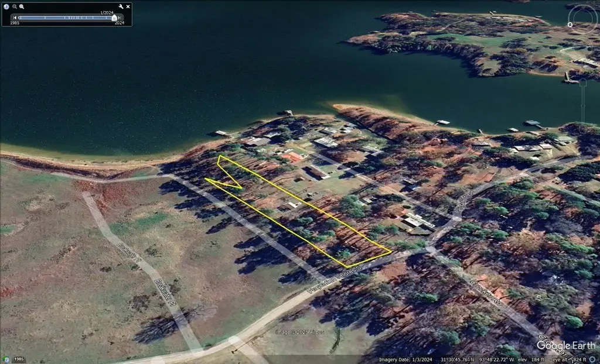Click the eye alt readout in status bar
The width and height of the screenshot is (600, 364).
coord(576,359)
